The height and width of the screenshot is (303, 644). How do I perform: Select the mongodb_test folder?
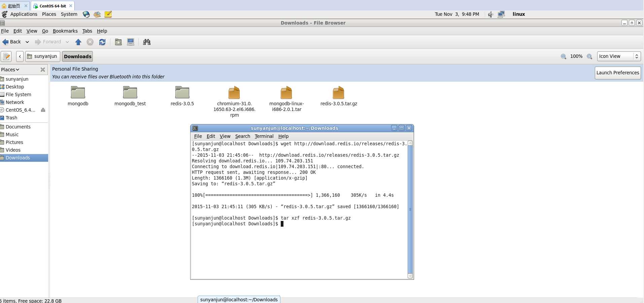pyautogui.click(x=130, y=96)
